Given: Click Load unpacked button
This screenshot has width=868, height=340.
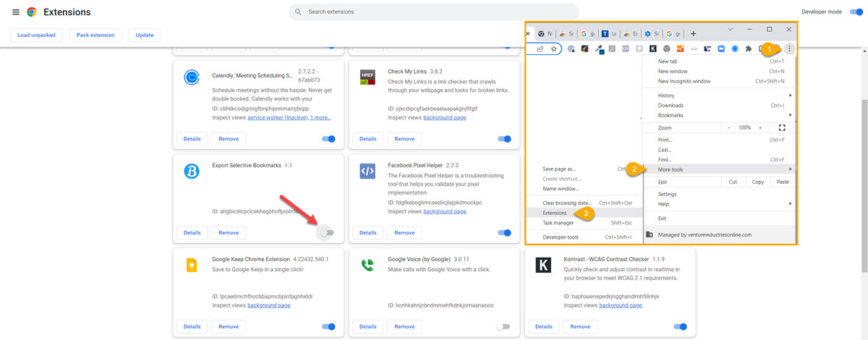Looking at the screenshot, I should click(x=37, y=35).
